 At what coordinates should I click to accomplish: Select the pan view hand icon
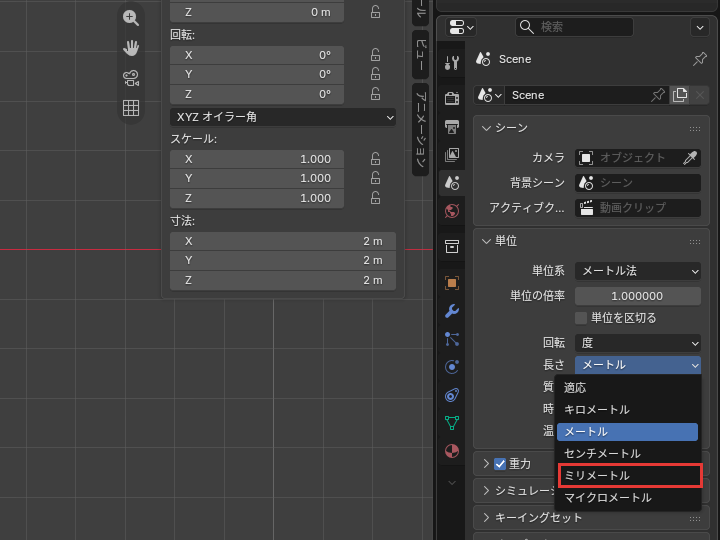(131, 48)
